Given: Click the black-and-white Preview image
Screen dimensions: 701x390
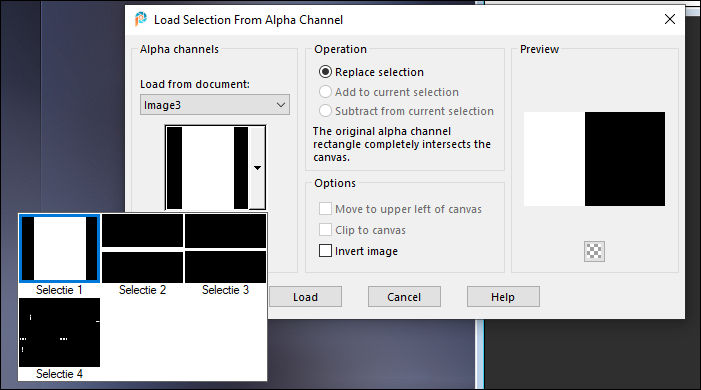Looking at the screenshot, I should click(594, 159).
